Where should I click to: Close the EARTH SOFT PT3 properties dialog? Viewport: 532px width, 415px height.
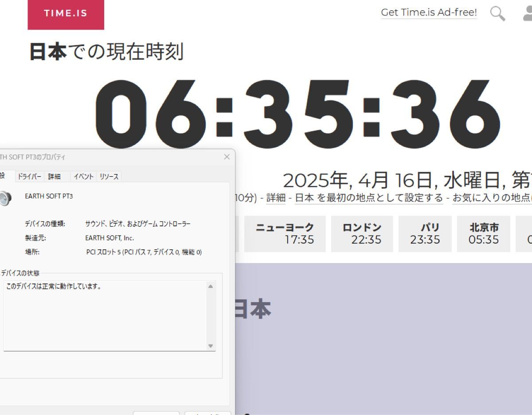point(227,157)
